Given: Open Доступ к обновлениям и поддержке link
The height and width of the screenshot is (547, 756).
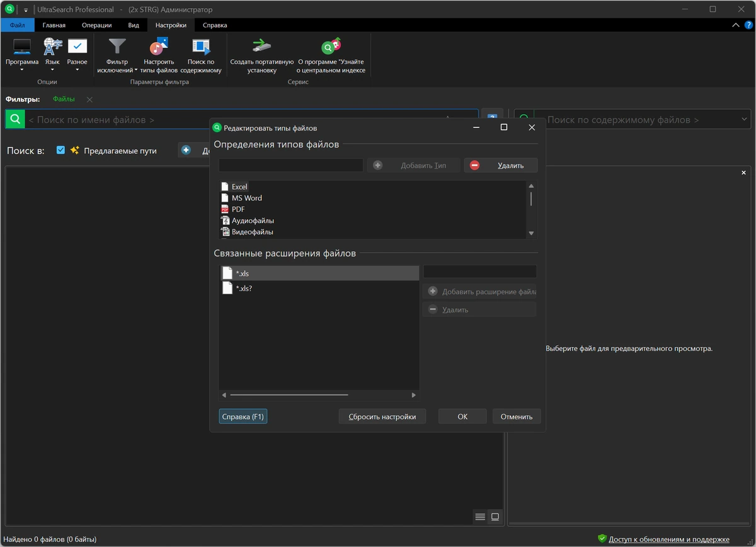Looking at the screenshot, I should (x=669, y=539).
